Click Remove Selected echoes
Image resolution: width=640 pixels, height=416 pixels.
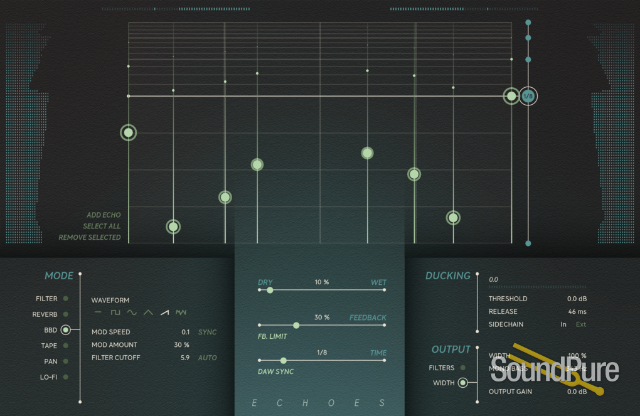coord(91,237)
